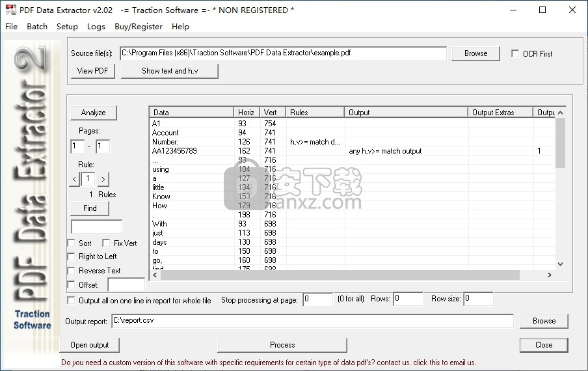Click the Open output button
This screenshot has width=588, height=371.
tap(90, 345)
